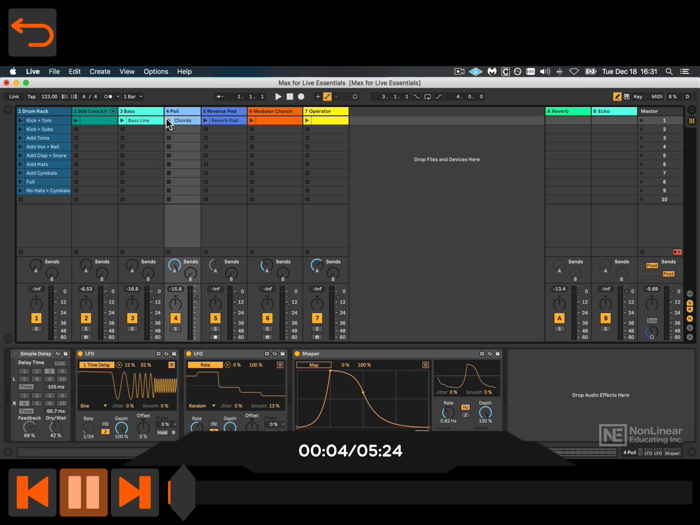Toggle track 1 activator button
This screenshot has height=525, width=700.
36,318
